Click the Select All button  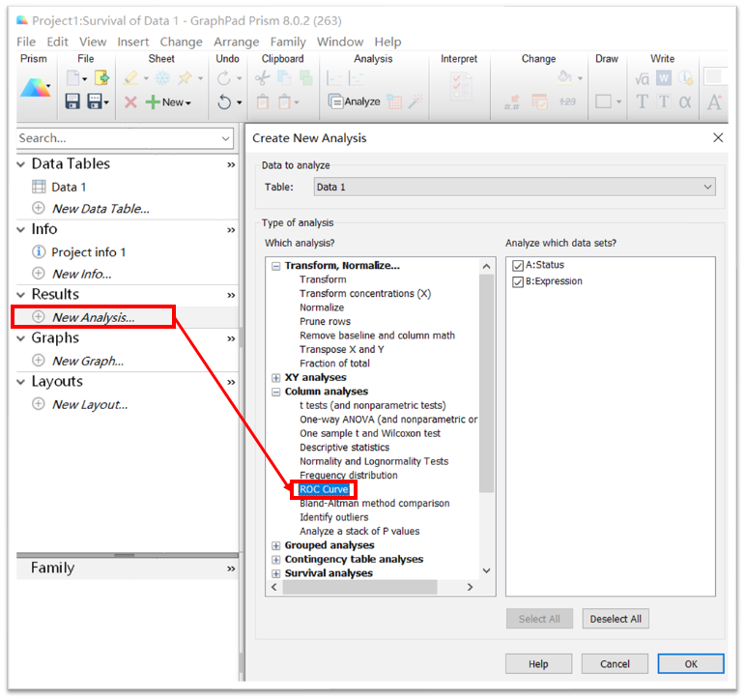pos(539,619)
